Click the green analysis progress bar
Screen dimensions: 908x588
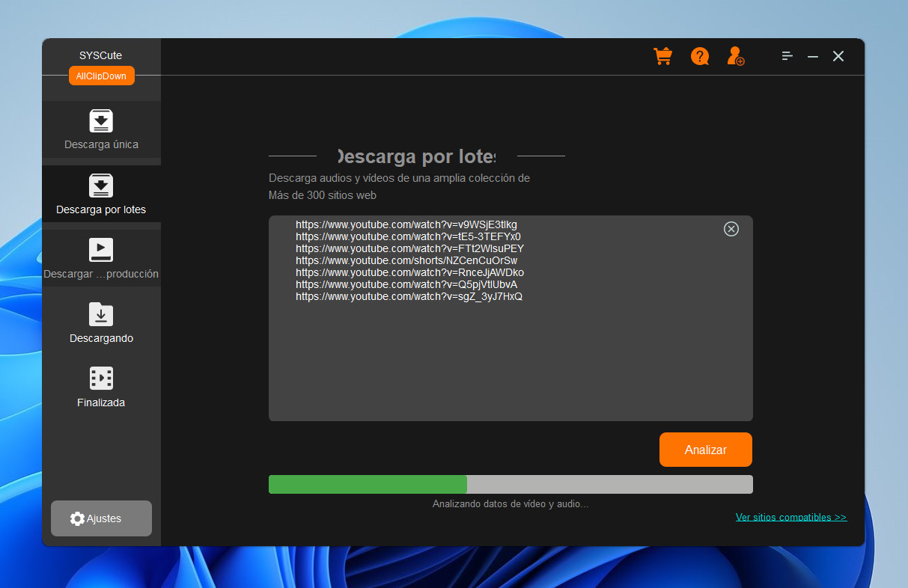[x=368, y=484]
